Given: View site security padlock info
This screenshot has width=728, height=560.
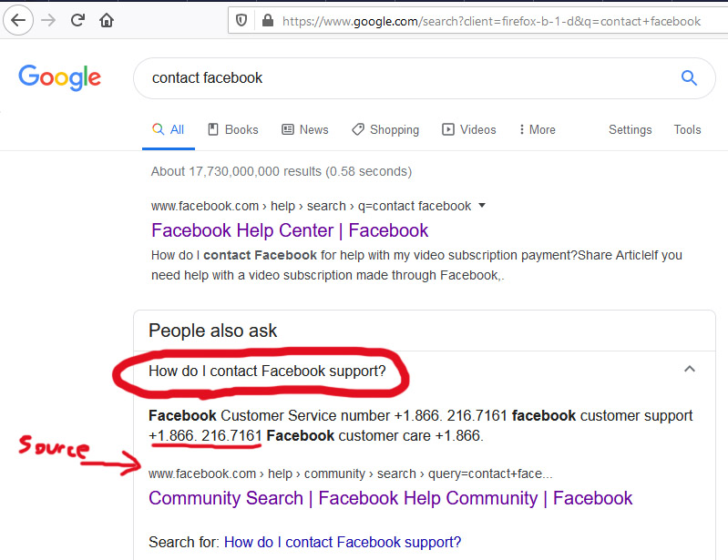Looking at the screenshot, I should pyautogui.click(x=268, y=20).
